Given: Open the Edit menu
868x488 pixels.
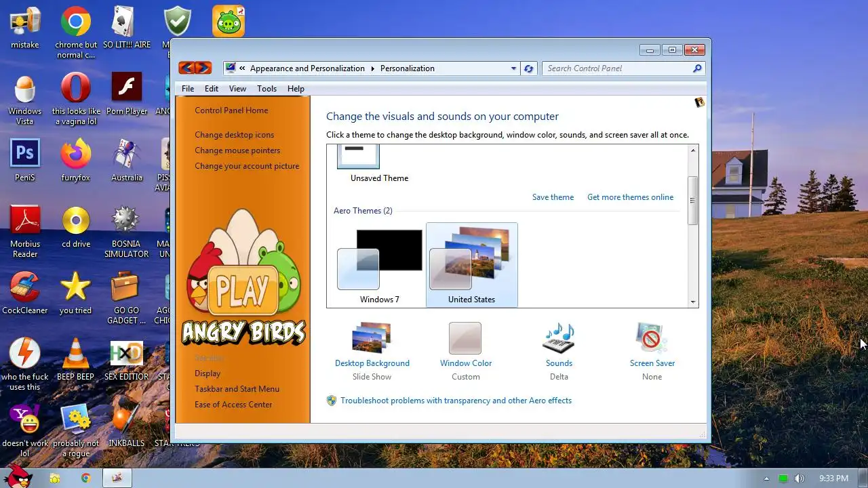Looking at the screenshot, I should [212, 89].
